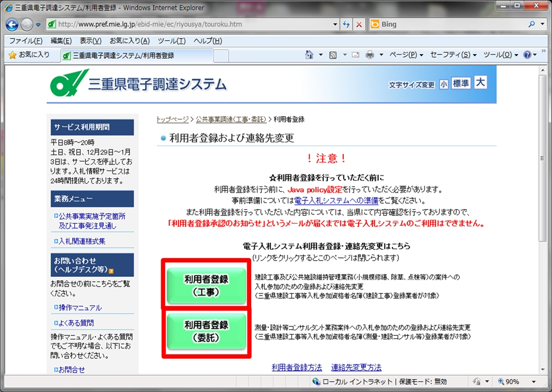This screenshot has width=552, height=392.
Task: Expand the address bar history dropdown
Action: point(335,25)
